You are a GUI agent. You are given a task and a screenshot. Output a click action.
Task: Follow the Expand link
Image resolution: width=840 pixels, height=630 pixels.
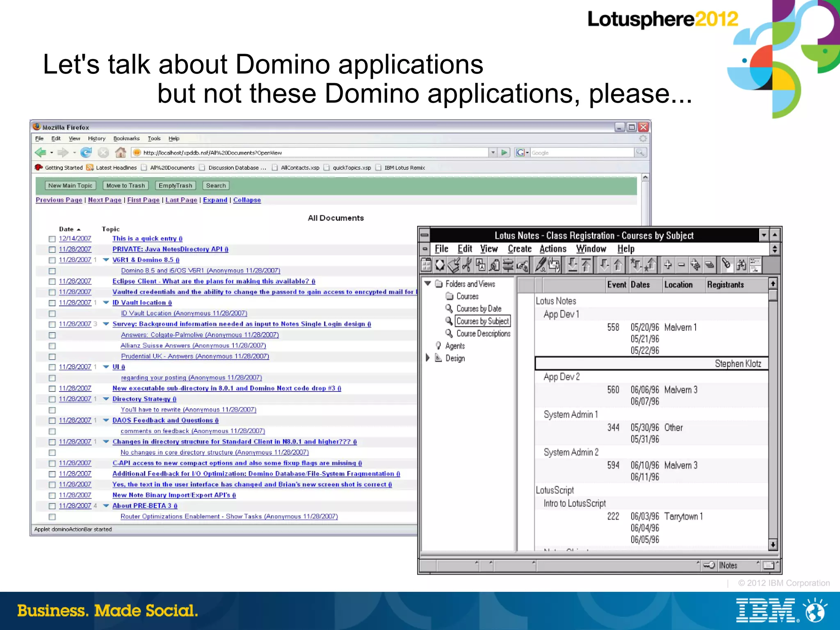click(215, 200)
